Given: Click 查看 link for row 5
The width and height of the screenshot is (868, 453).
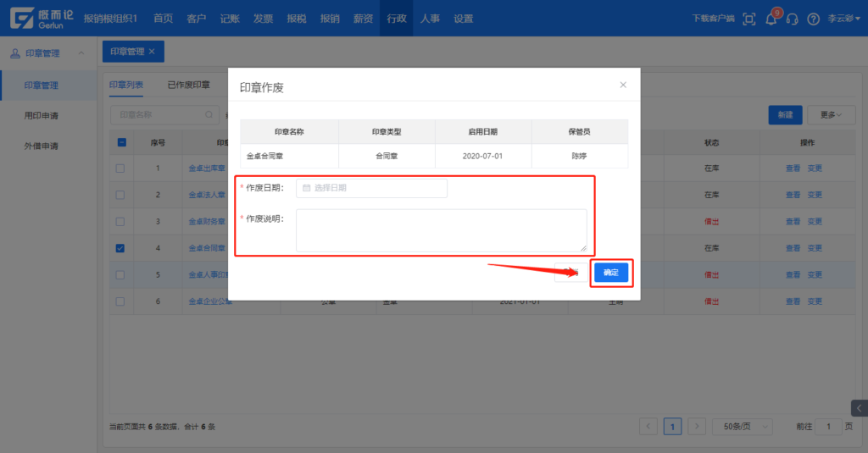Looking at the screenshot, I should [793, 274].
